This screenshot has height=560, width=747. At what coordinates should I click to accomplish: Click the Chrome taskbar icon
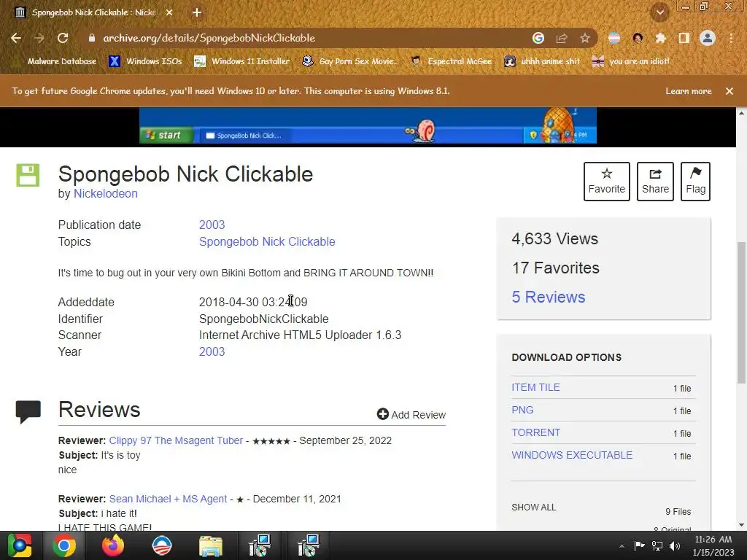pos(64,545)
